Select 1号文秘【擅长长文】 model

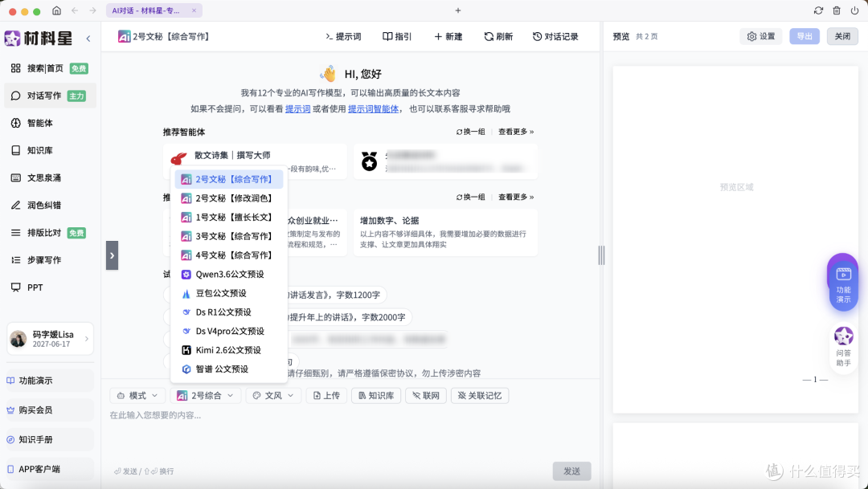click(228, 218)
